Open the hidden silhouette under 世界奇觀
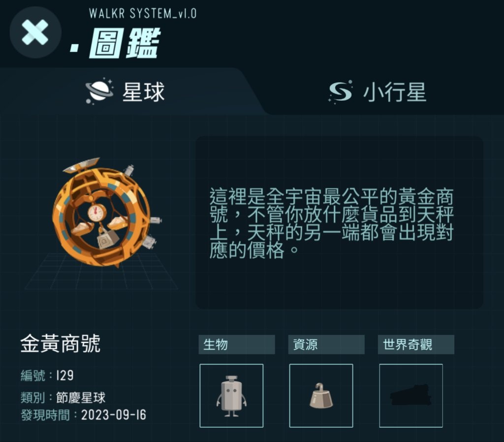Image resolution: width=504 pixels, height=442 pixels. [x=411, y=395]
